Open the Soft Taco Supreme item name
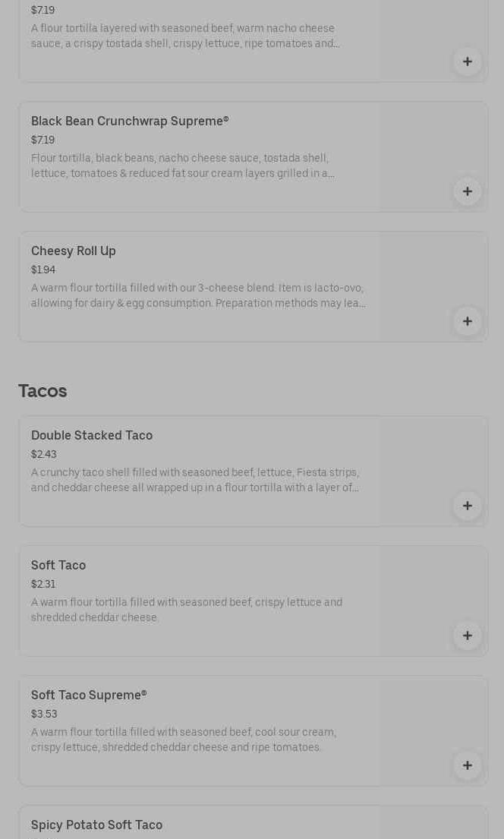504x839 pixels. pyautogui.click(x=89, y=695)
